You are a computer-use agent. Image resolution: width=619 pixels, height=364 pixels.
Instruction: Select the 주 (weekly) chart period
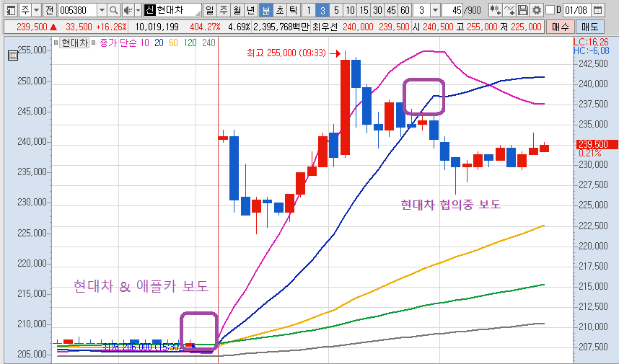[x=224, y=10]
